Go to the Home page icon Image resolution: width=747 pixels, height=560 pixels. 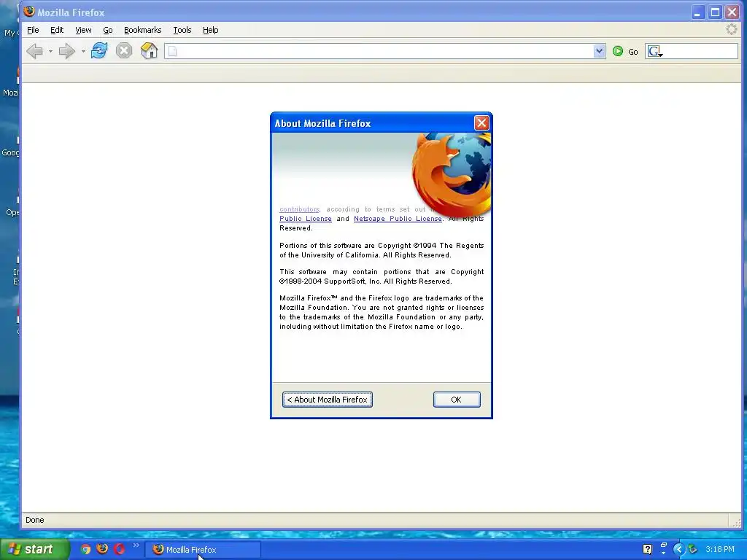(149, 50)
